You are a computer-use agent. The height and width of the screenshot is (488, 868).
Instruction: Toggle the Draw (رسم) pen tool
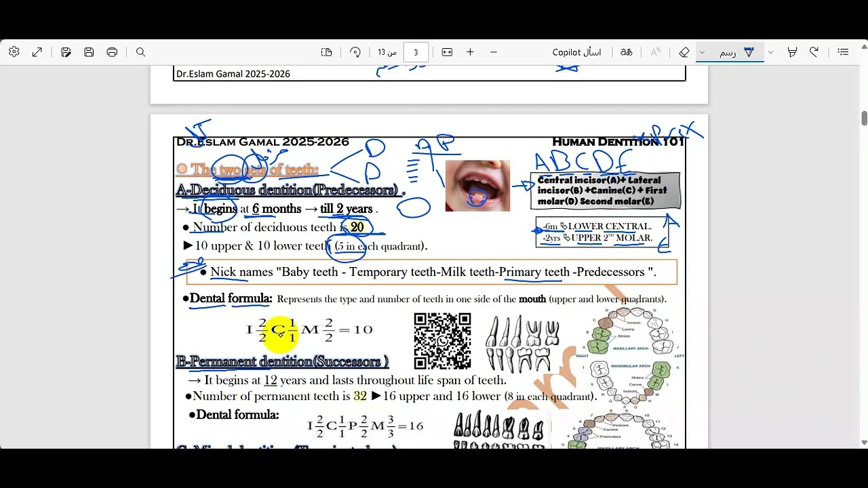point(737,52)
